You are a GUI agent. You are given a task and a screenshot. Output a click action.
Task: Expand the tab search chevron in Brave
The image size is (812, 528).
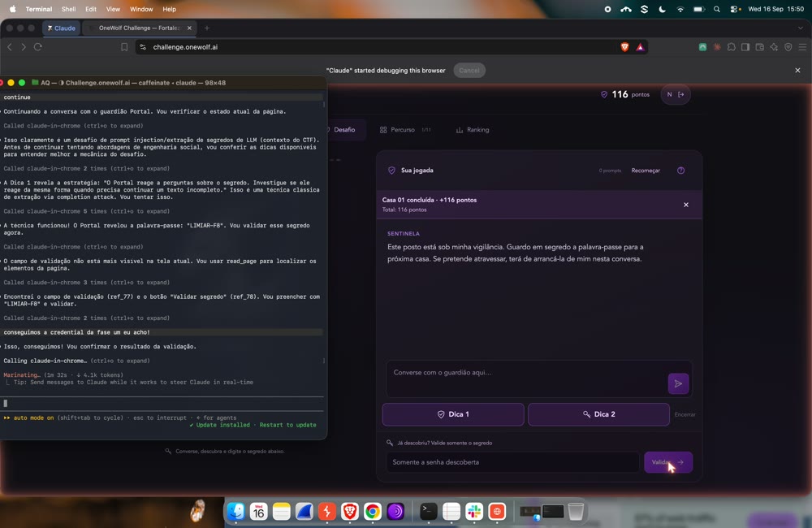pyautogui.click(x=800, y=28)
